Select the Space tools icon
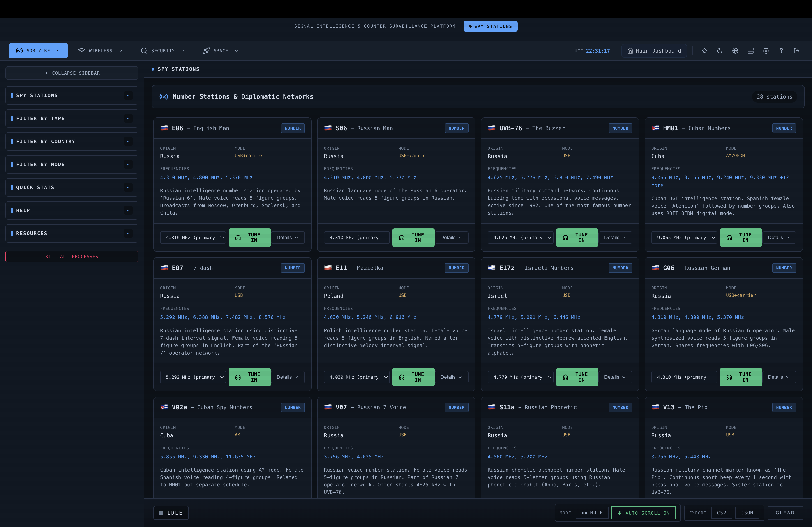The image size is (812, 527). (x=206, y=50)
